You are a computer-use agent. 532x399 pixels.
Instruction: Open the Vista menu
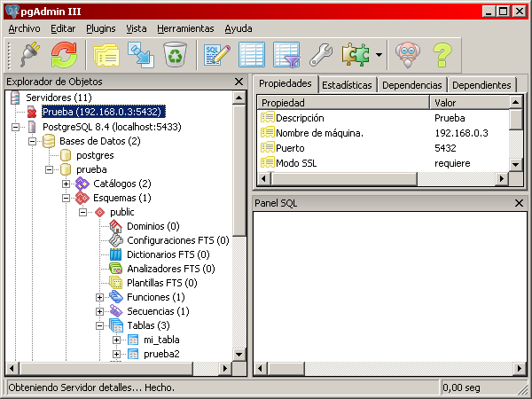click(137, 28)
